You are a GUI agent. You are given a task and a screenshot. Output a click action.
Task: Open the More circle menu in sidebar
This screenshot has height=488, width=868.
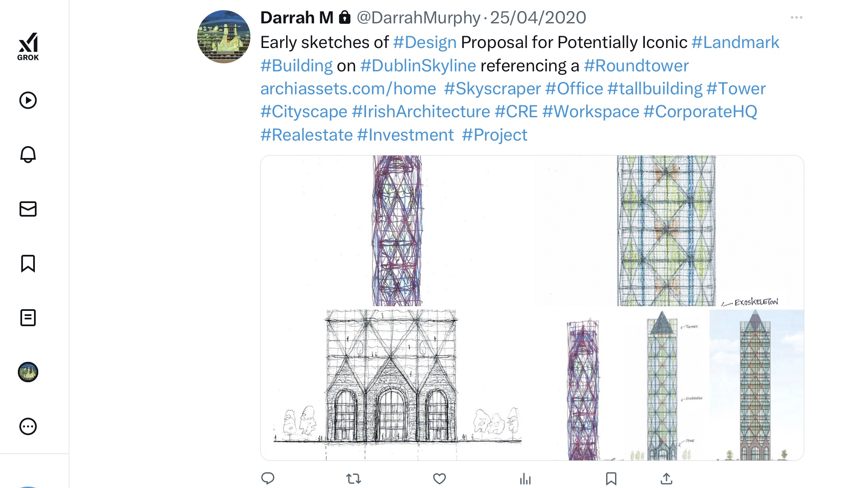28,426
